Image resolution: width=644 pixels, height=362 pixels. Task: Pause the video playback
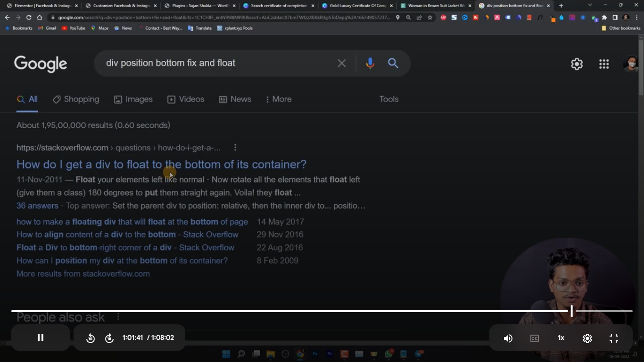point(41,337)
